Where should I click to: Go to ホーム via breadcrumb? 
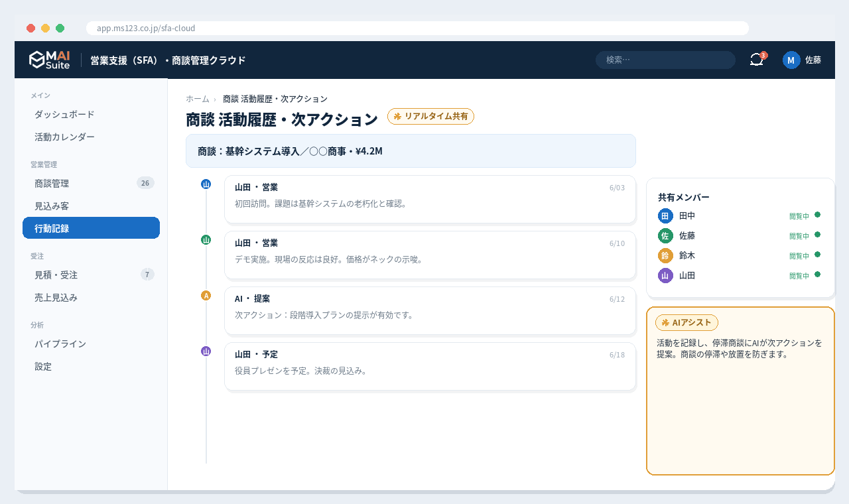point(198,99)
